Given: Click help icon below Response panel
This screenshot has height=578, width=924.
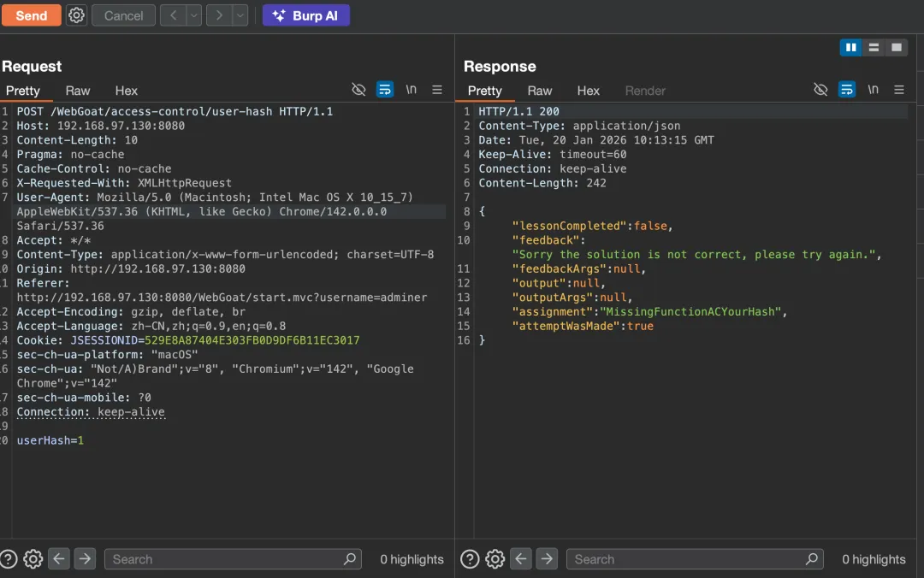Looking at the screenshot, I should [470, 559].
